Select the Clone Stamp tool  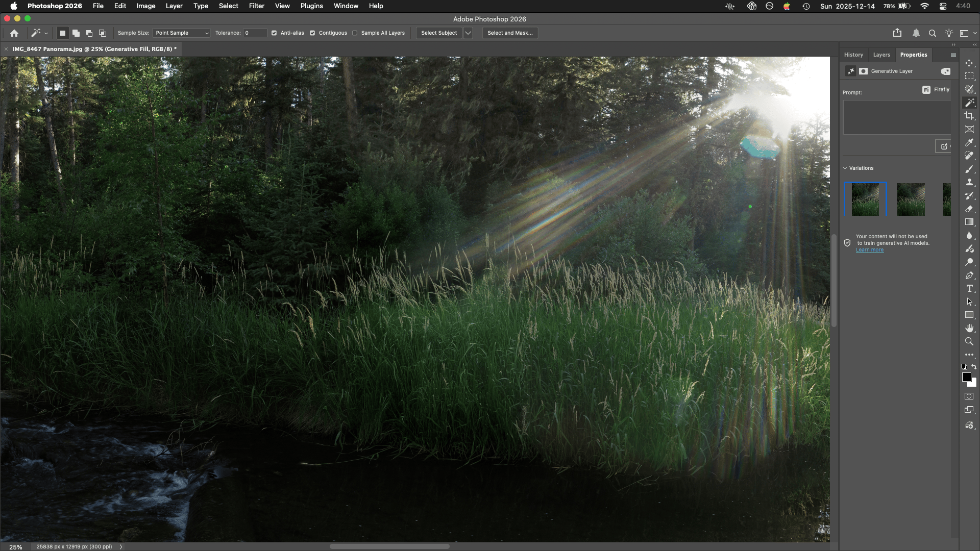coord(969,182)
